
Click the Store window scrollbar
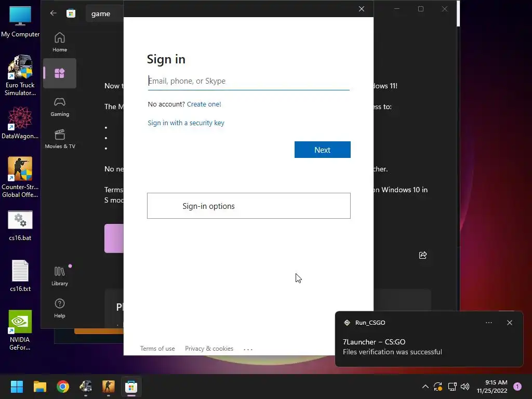click(458, 14)
